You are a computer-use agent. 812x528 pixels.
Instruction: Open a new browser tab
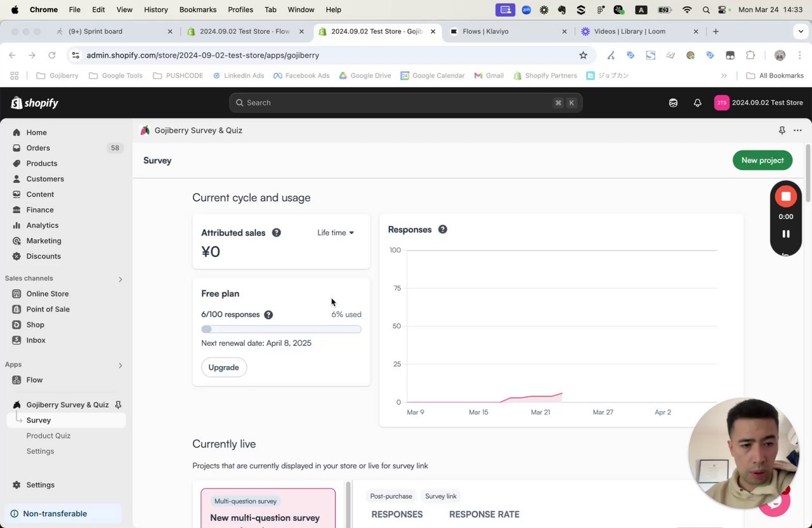pos(716,31)
